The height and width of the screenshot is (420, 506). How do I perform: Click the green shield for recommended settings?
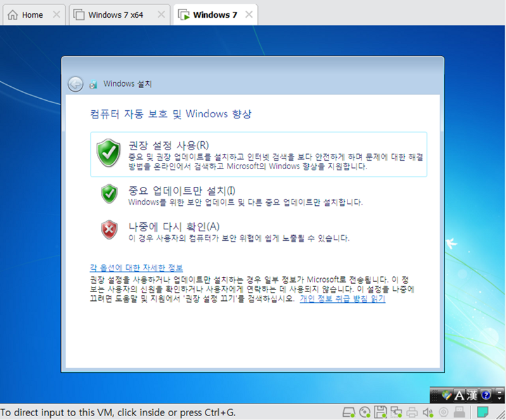tap(109, 153)
